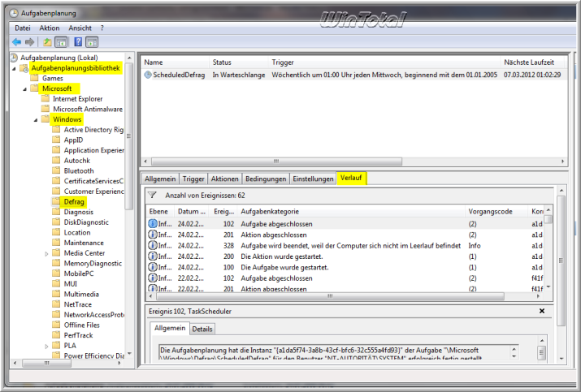Image resolution: width=581 pixels, height=392 pixels.
Task: Open Help via the blue question mark icon
Action: click(78, 42)
